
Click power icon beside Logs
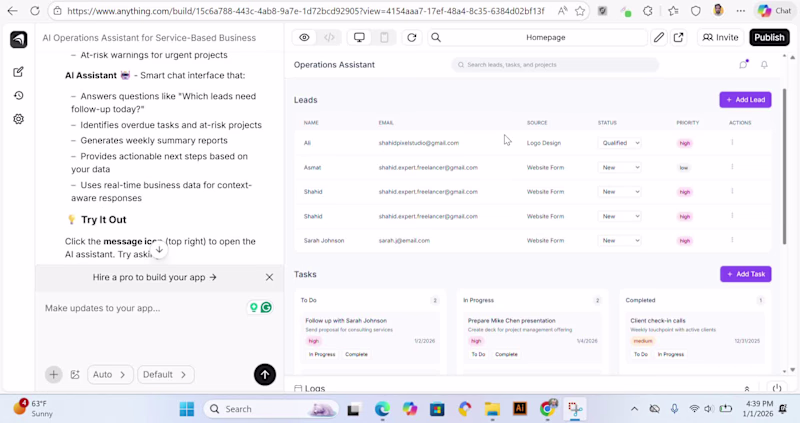(x=777, y=388)
